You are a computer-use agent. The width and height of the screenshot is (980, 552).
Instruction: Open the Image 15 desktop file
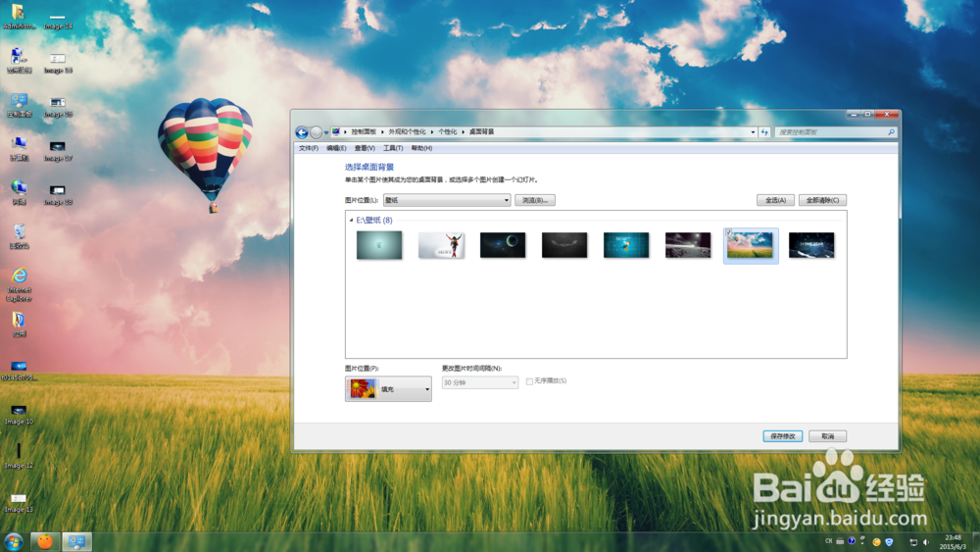pyautogui.click(x=58, y=62)
